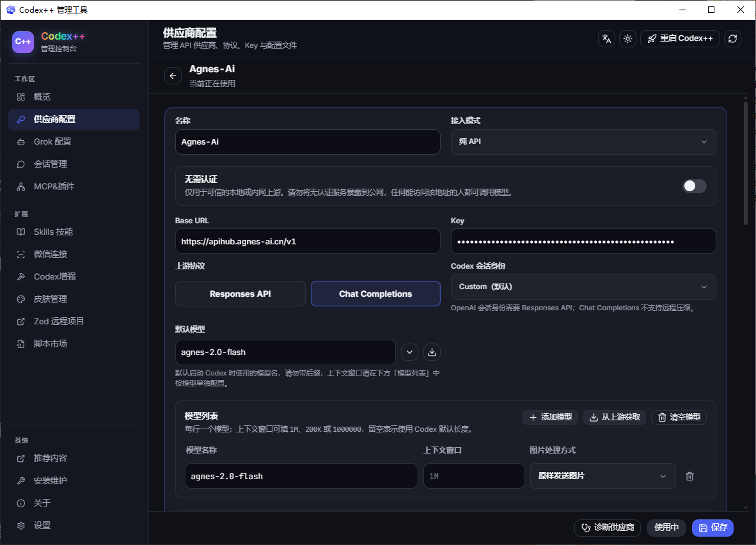Open 设置 in the sidebar

[74, 525]
